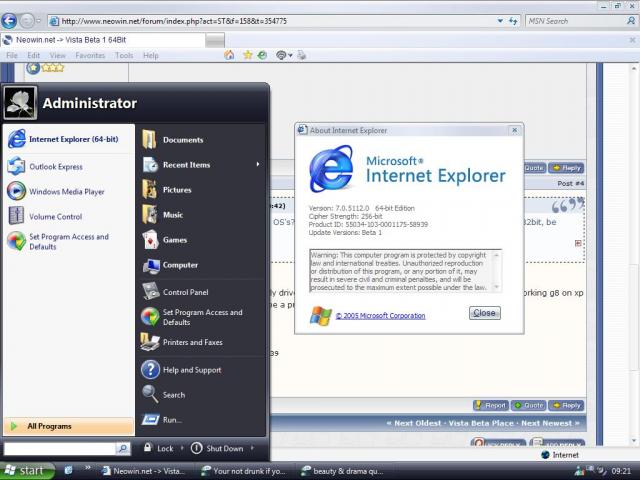Click the Lock button in Start menu
The image size is (640, 480).
click(160, 448)
